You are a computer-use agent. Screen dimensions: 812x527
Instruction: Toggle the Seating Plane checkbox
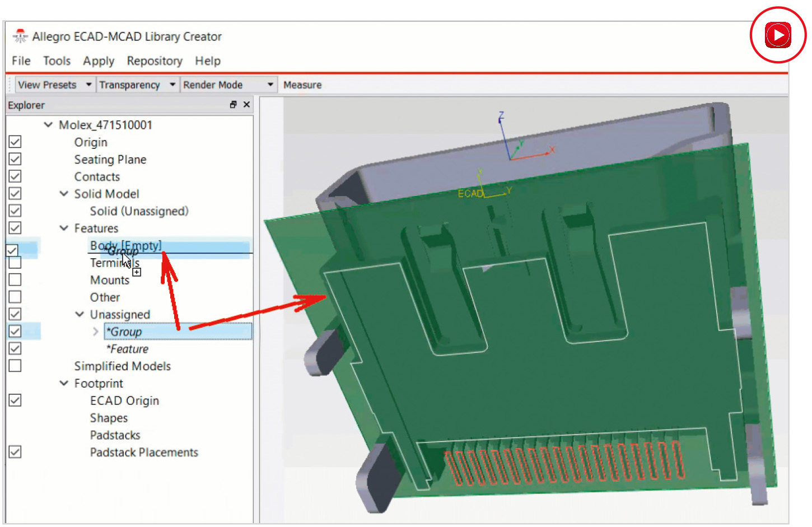tap(15, 159)
